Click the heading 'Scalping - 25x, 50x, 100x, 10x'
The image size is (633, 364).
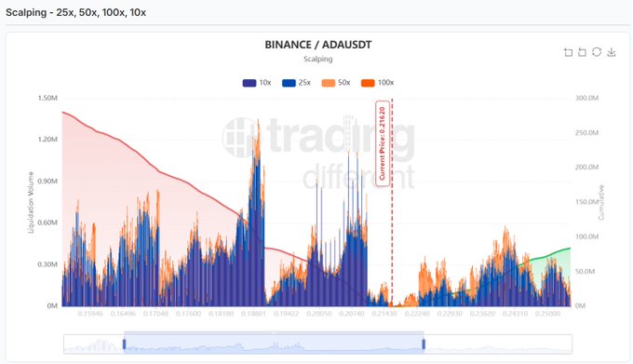[76, 12]
